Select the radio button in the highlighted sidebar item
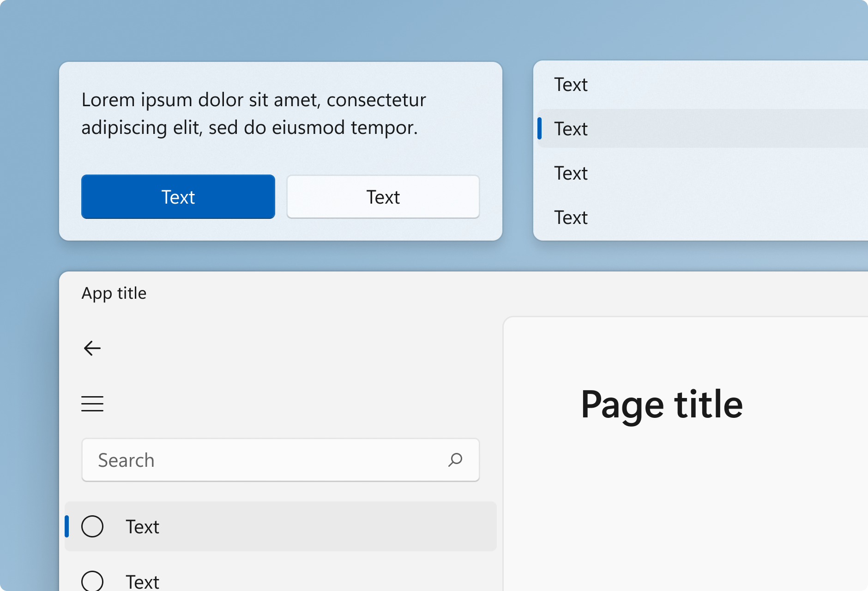The height and width of the screenshot is (591, 868). 92,526
